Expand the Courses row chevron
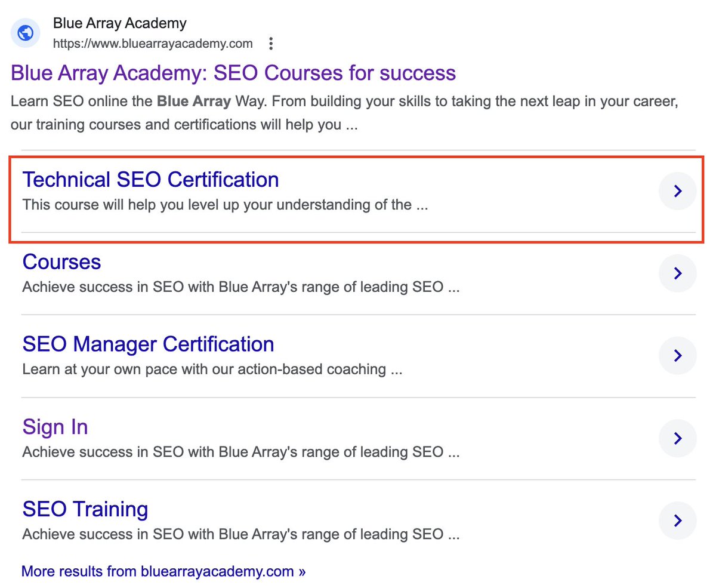 point(677,273)
